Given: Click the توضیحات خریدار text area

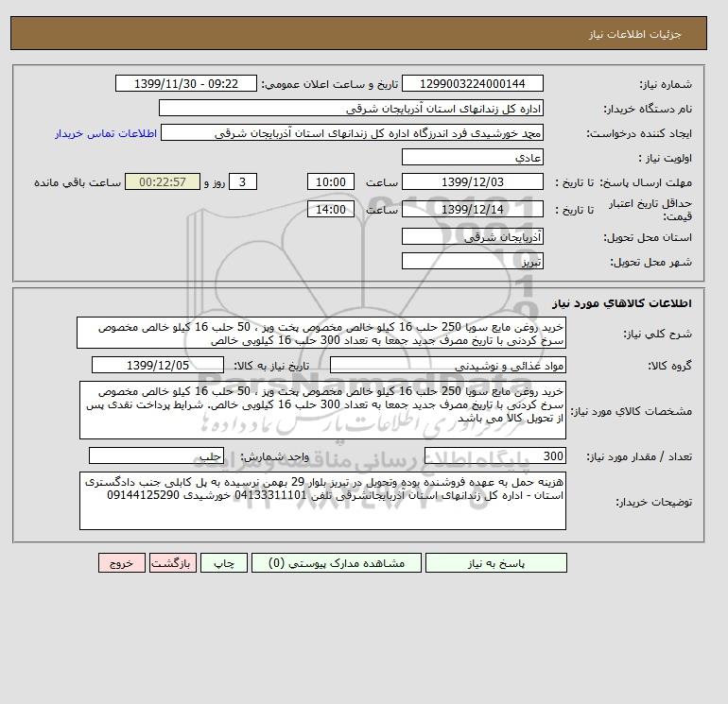Looking at the screenshot, I should tap(322, 501).
